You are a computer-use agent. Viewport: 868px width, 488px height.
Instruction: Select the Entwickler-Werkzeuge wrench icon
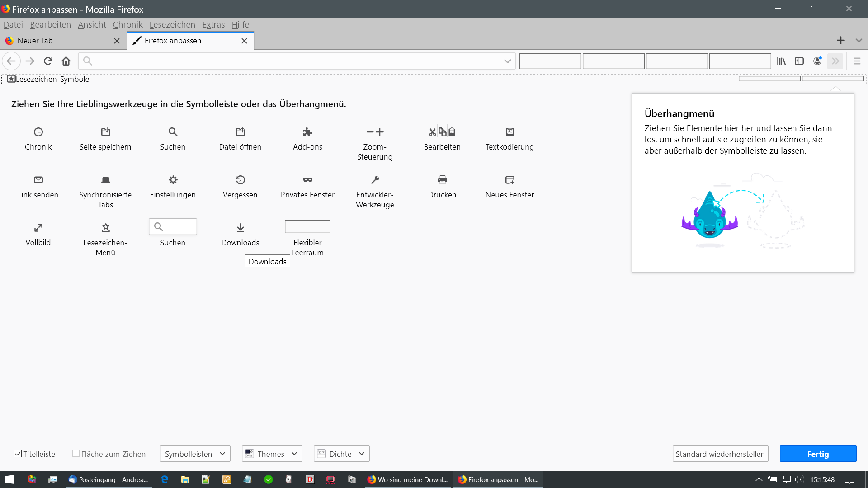(x=375, y=180)
